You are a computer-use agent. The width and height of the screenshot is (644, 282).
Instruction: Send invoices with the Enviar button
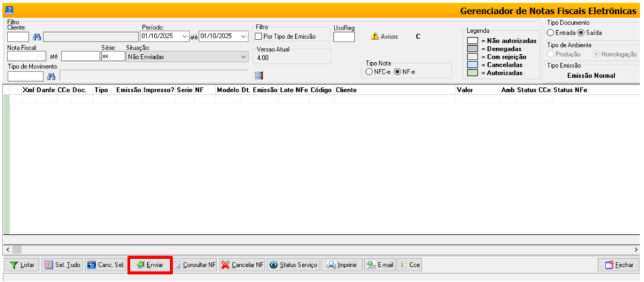tap(150, 265)
